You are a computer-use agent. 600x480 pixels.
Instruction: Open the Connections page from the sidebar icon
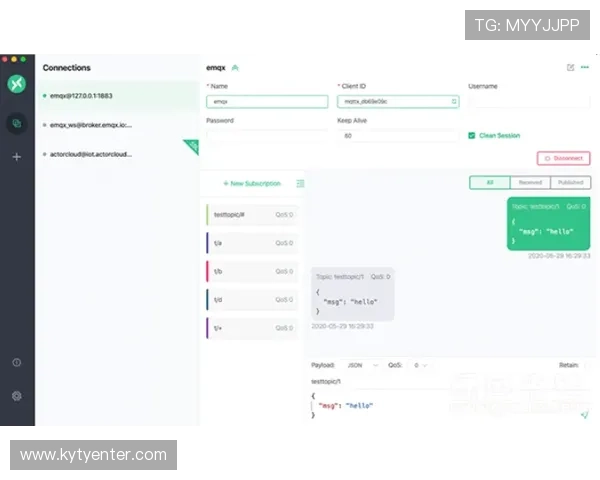pos(16,123)
